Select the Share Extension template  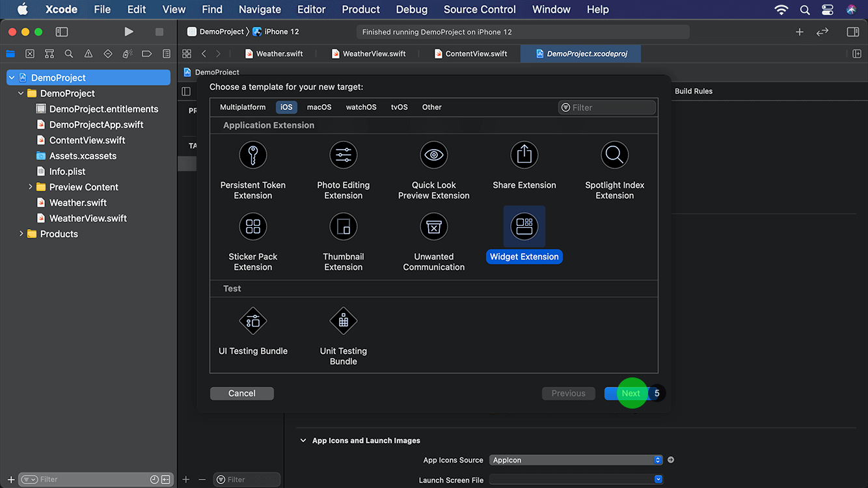(524, 165)
